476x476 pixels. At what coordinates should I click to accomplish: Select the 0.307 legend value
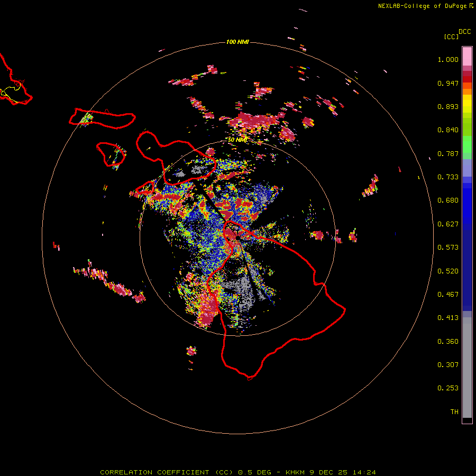[448, 365]
